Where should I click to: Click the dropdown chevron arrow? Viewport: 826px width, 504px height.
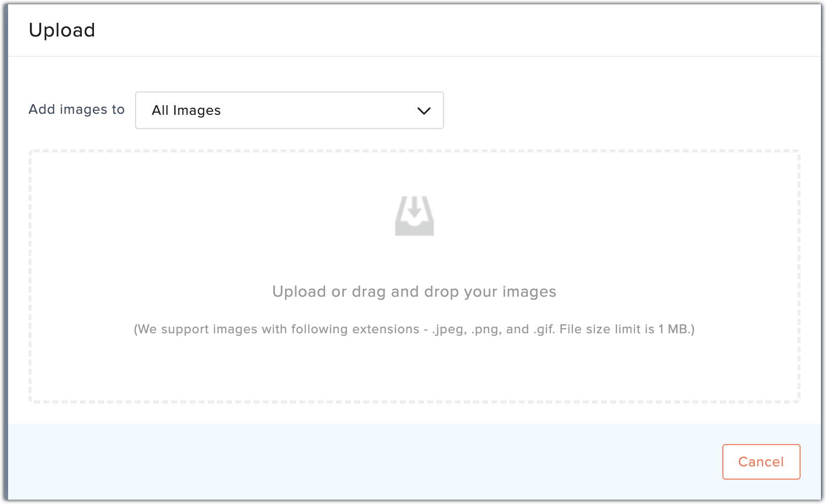(x=424, y=111)
